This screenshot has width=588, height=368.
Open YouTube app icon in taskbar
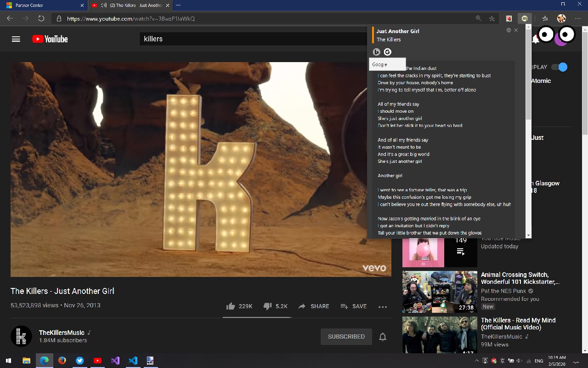pos(97,361)
